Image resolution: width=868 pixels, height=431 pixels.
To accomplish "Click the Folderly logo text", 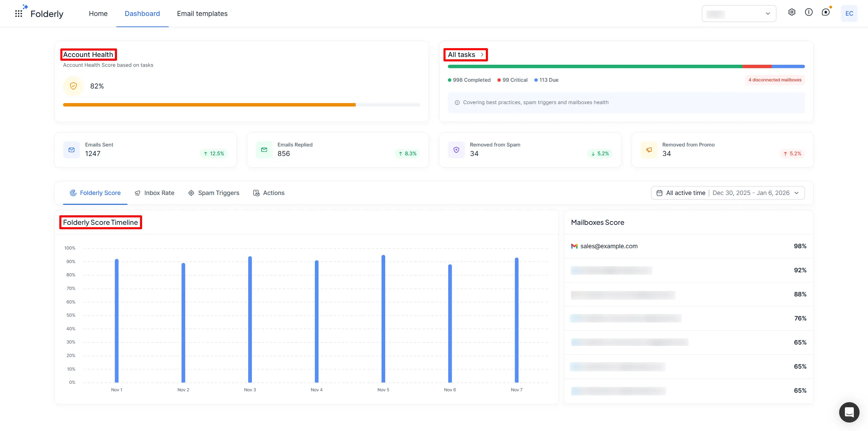I will [47, 14].
